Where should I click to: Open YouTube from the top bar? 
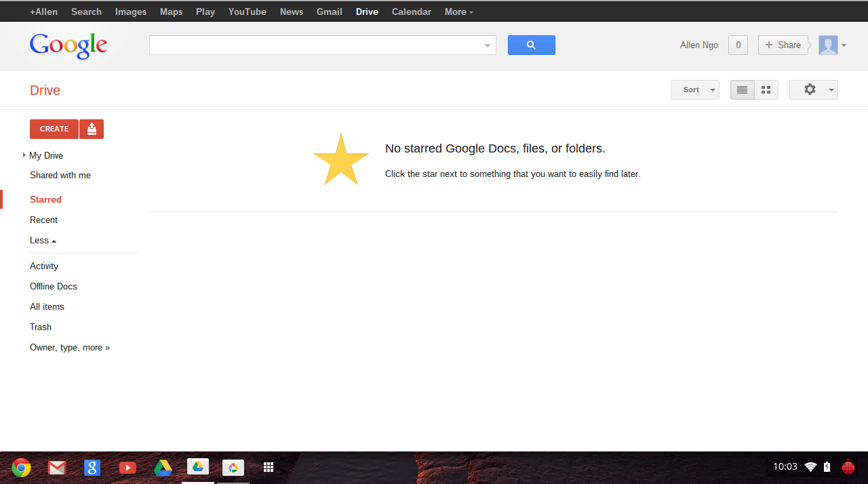248,12
